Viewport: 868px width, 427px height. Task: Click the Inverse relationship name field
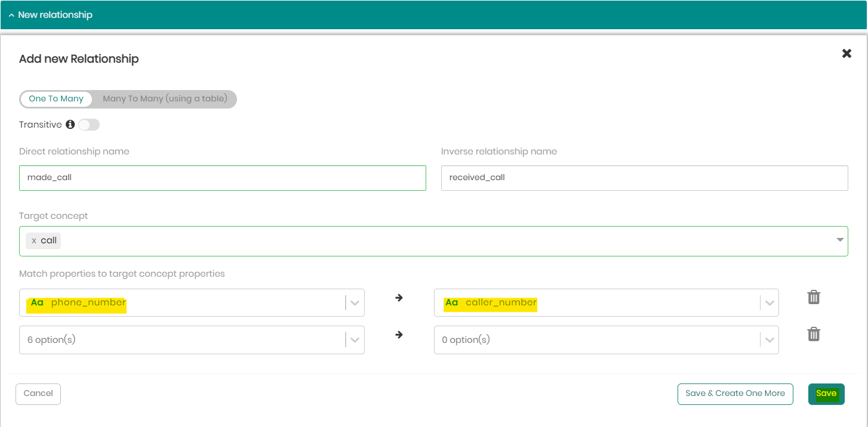coord(644,178)
